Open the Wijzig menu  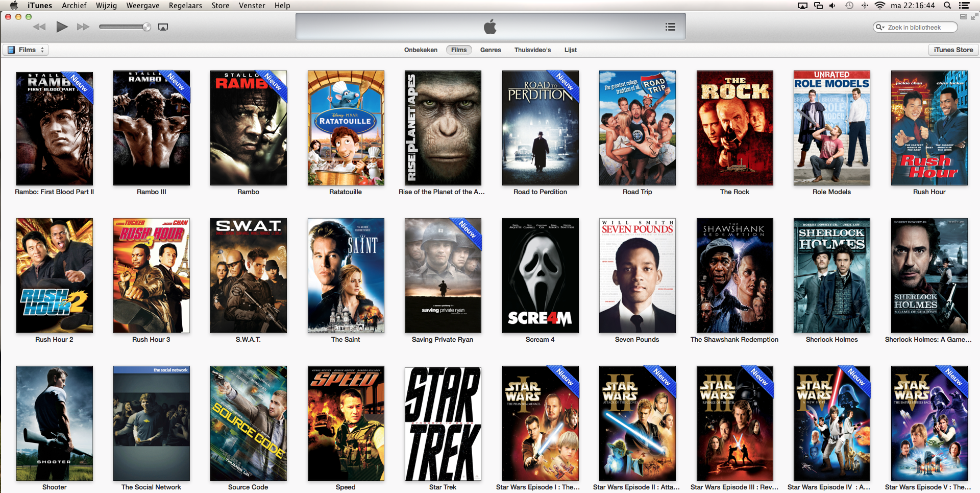(106, 6)
